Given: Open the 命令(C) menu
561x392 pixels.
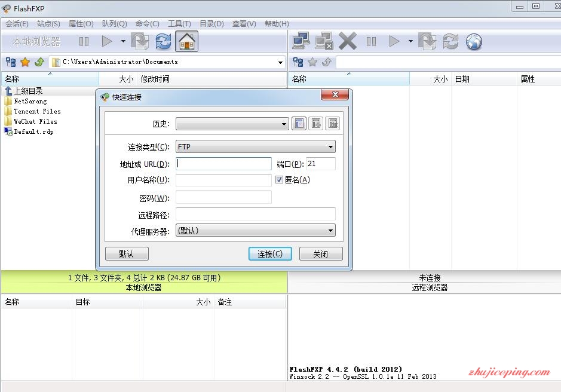Looking at the screenshot, I should (147, 24).
